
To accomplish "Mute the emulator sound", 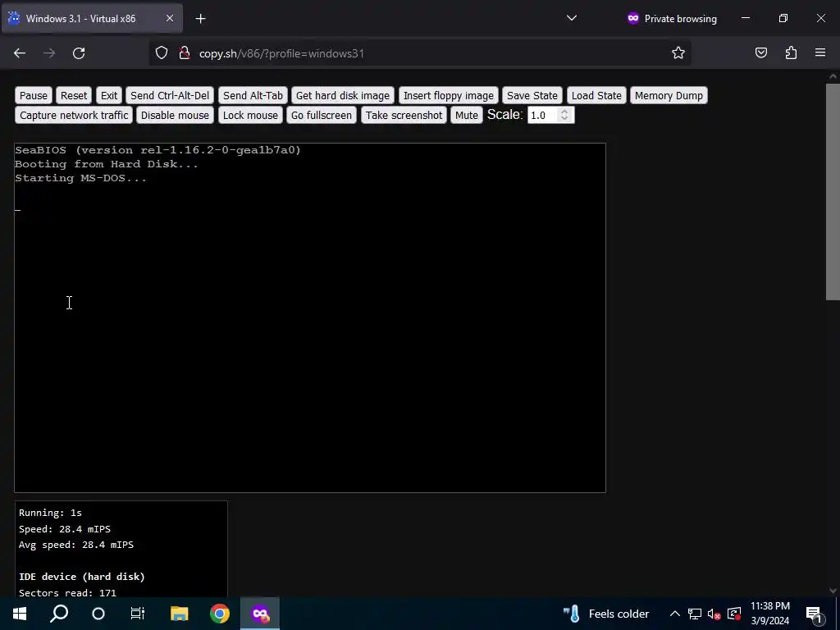I will tap(467, 115).
